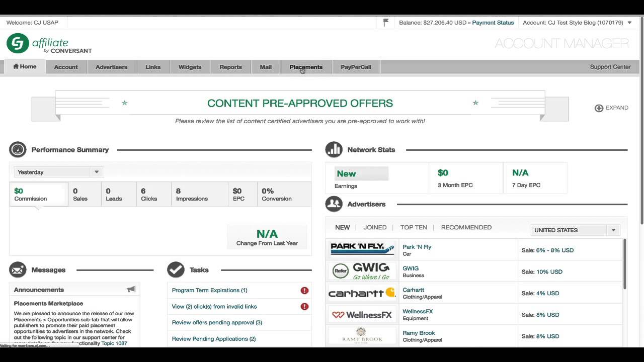Open the Links menu tab
644x362 pixels.
tap(153, 67)
